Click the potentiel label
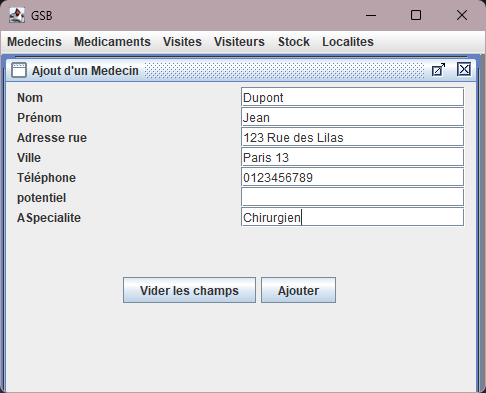This screenshot has height=393, width=486. [42, 198]
